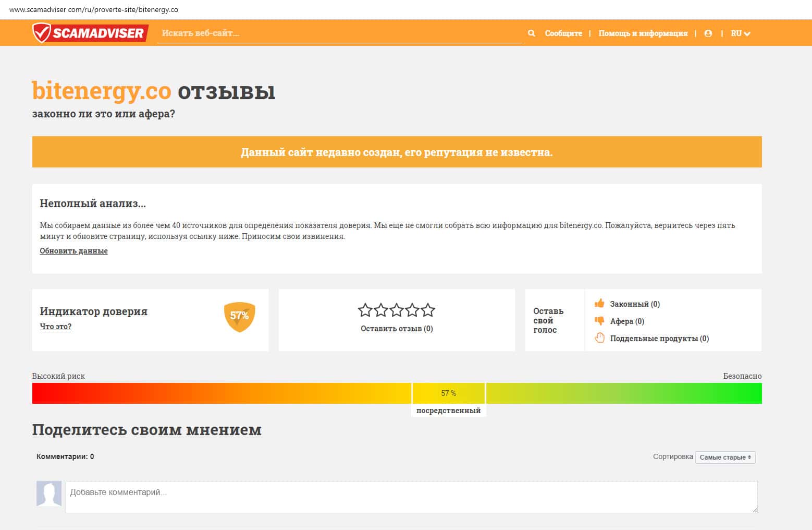Screen dimensions: 812x530
Task: Click the search magnifier icon
Action: (x=531, y=33)
